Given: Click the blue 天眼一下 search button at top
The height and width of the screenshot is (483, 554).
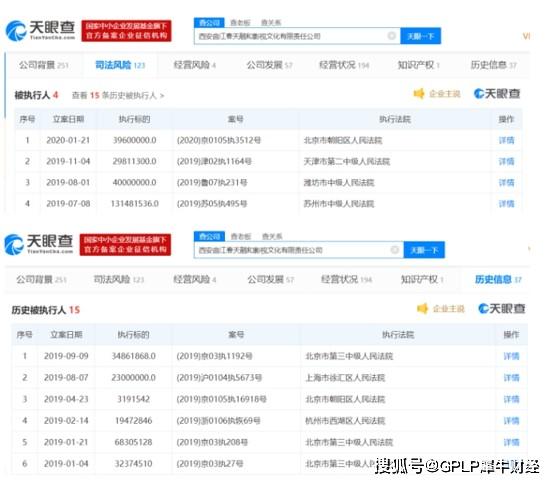Looking at the screenshot, I should point(420,36).
